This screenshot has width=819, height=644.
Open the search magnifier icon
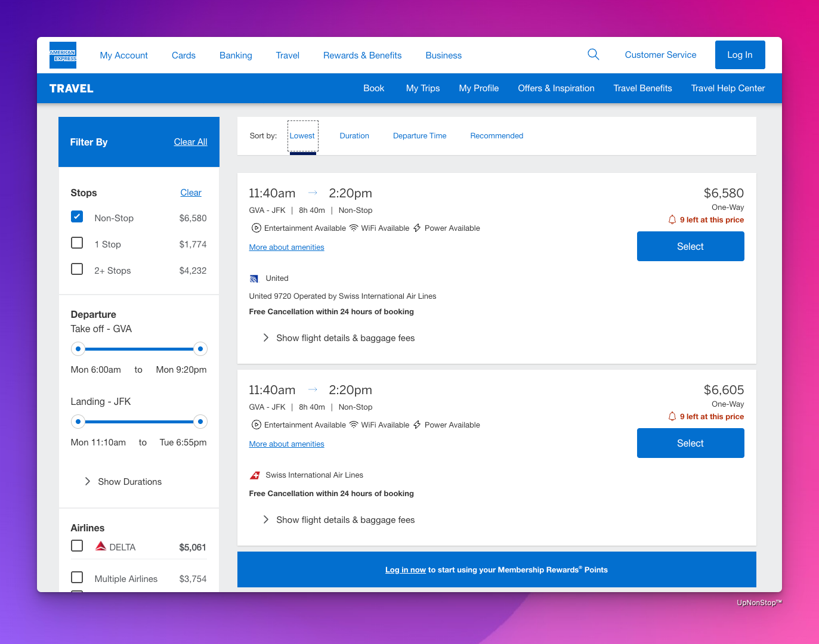(x=593, y=55)
